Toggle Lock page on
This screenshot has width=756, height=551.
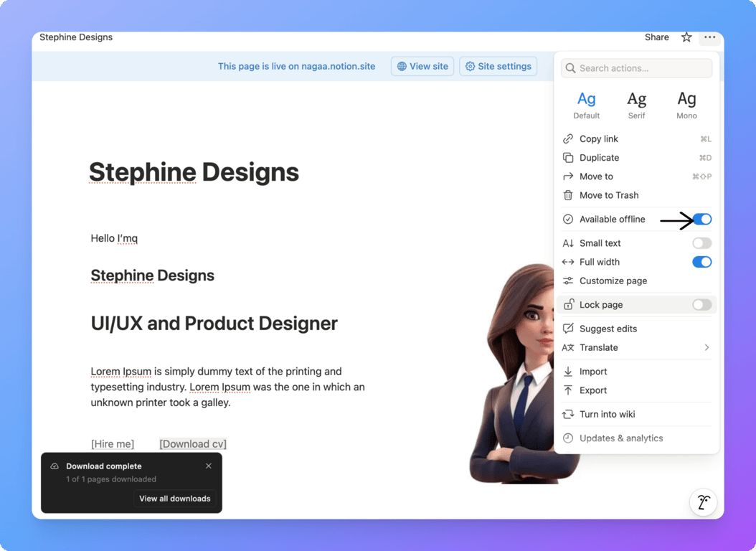701,304
